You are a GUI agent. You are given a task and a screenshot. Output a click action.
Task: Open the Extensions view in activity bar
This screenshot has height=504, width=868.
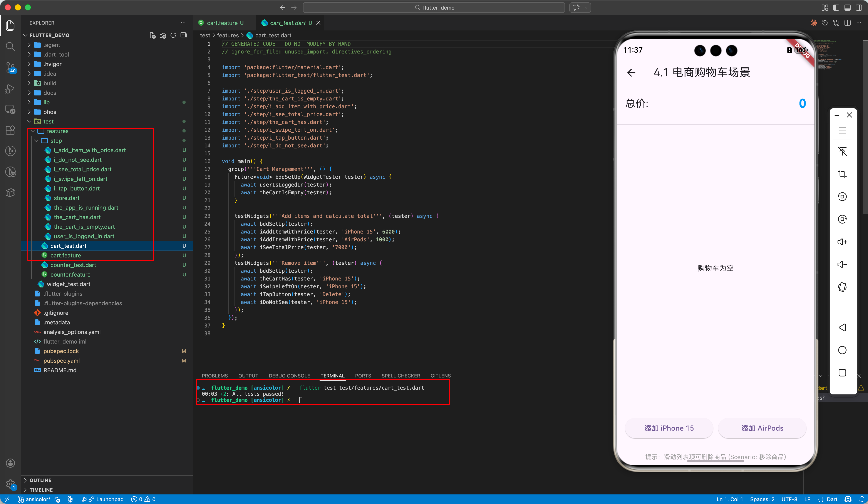tap(10, 130)
